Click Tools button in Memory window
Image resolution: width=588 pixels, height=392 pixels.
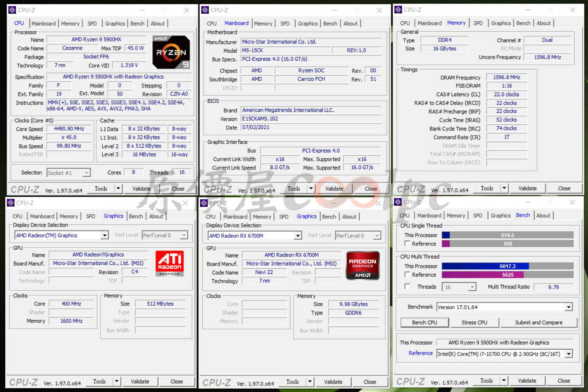click(x=487, y=188)
